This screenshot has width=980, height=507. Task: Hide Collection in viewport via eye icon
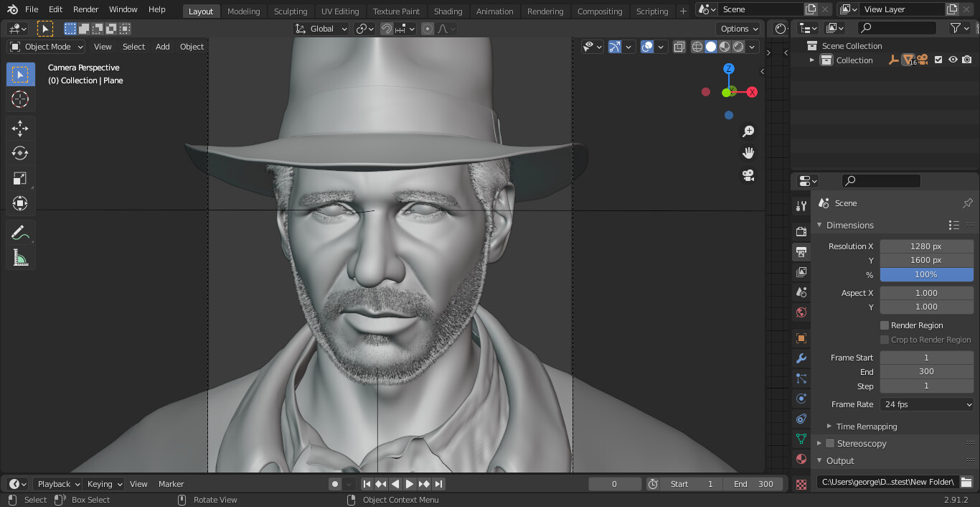point(953,60)
